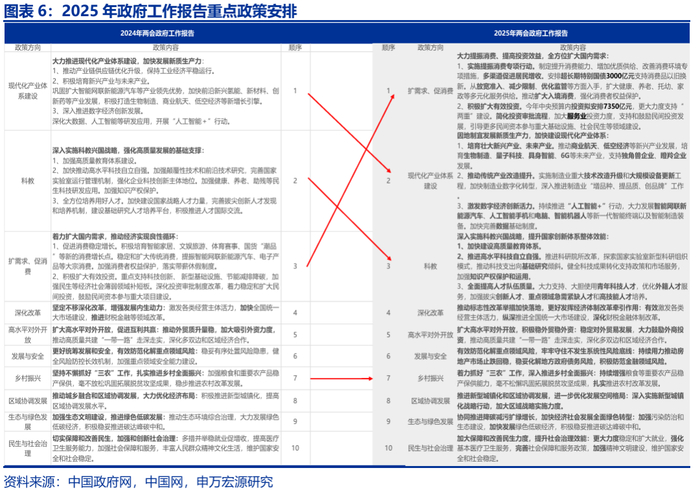Click 政策方向 column header in 2024 table
700x490 pixels.
[x=28, y=48]
